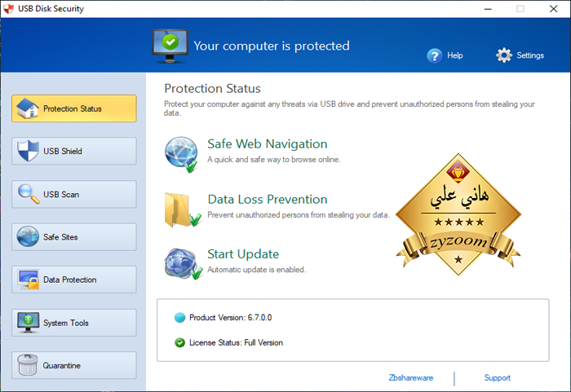Click the Data Protection padlock monitor icon
The height and width of the screenshot is (392, 571).
(x=28, y=280)
